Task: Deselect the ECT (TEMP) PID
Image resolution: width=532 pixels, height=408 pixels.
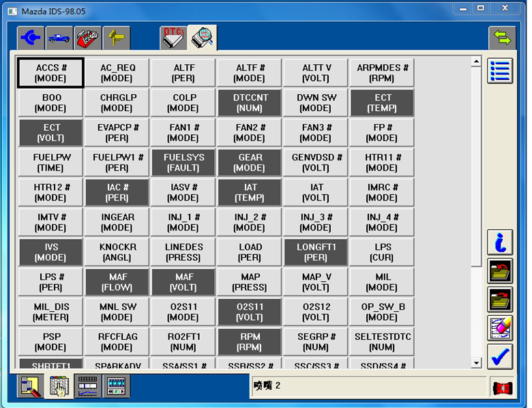Action: (x=382, y=103)
